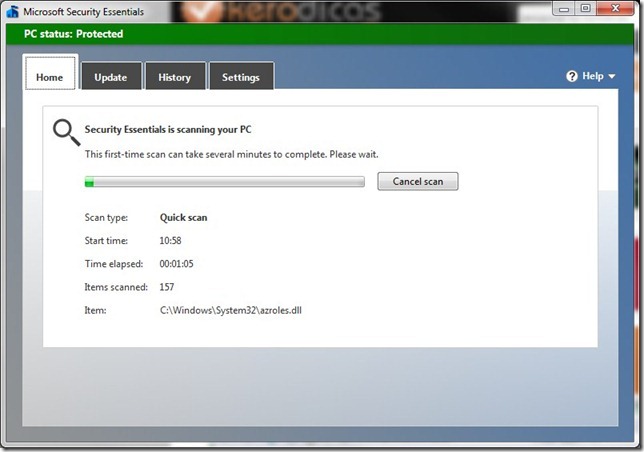
Task: Click the items scanned value 157
Action: point(167,287)
